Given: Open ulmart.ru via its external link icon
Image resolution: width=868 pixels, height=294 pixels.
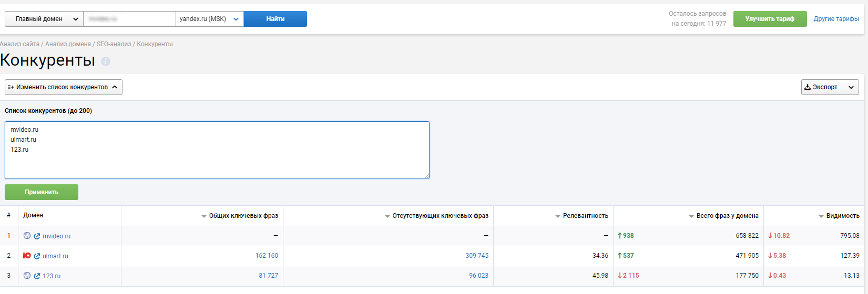Looking at the screenshot, I should 37,256.
